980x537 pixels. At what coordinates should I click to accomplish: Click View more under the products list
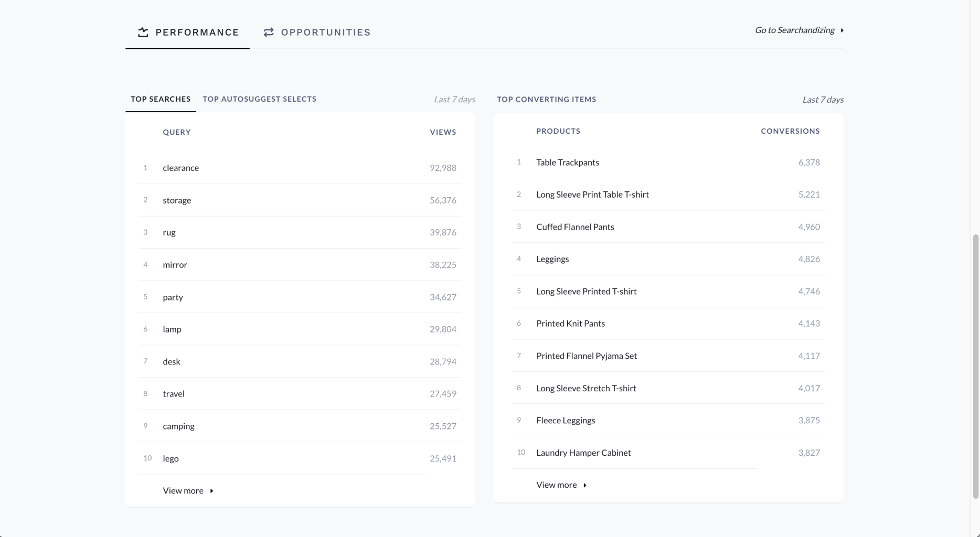point(561,485)
